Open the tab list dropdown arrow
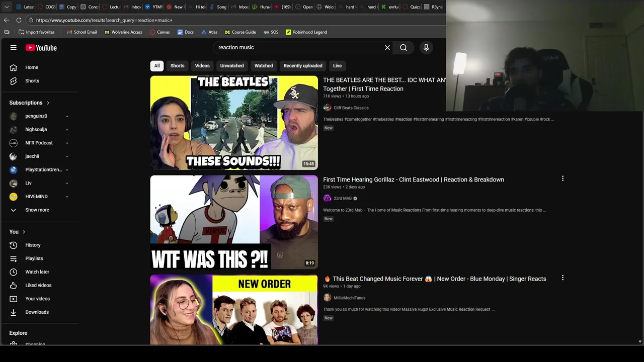 [7, 7]
